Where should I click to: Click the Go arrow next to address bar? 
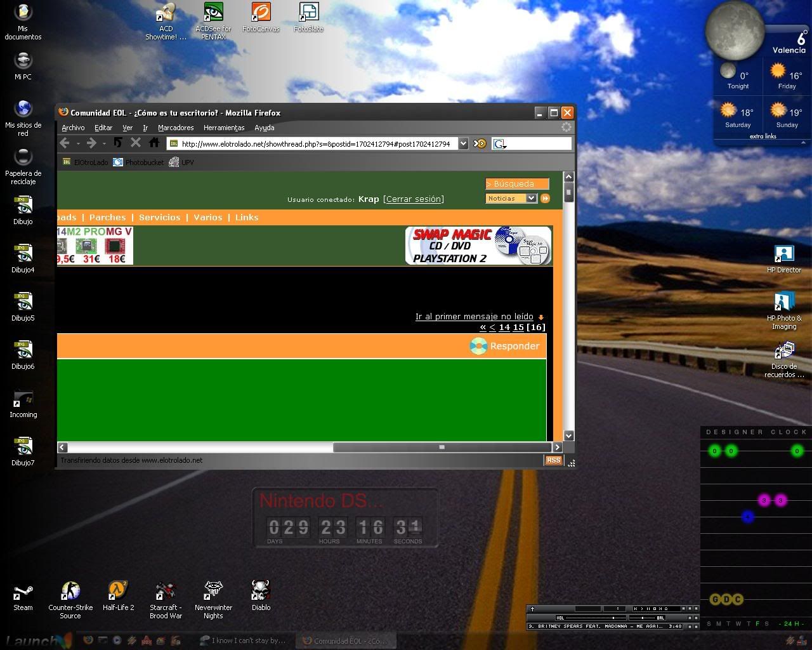(x=480, y=143)
